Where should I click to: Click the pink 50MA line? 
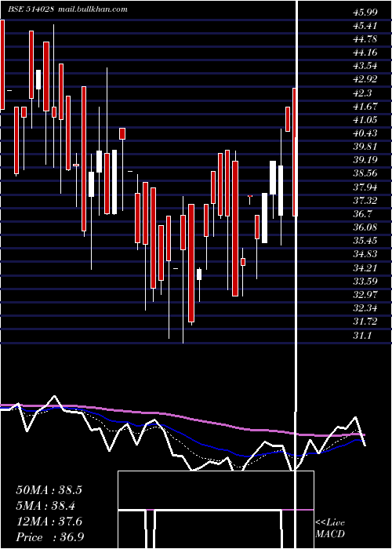182,417
